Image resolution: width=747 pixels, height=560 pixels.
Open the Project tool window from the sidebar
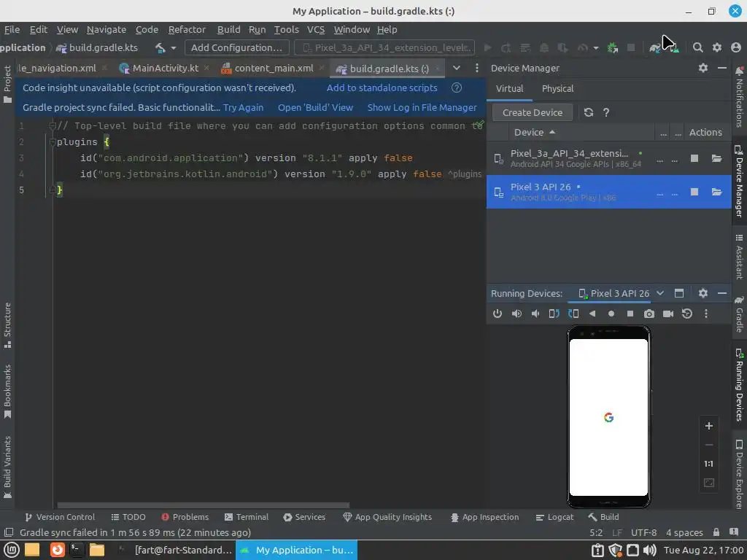7,84
